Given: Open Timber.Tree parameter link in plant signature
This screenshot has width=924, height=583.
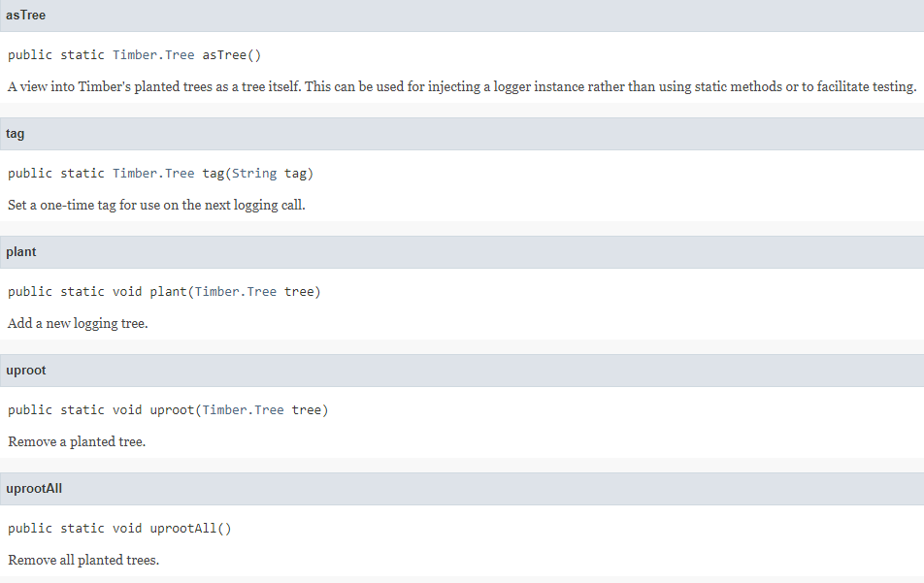Looking at the screenshot, I should coord(236,292).
